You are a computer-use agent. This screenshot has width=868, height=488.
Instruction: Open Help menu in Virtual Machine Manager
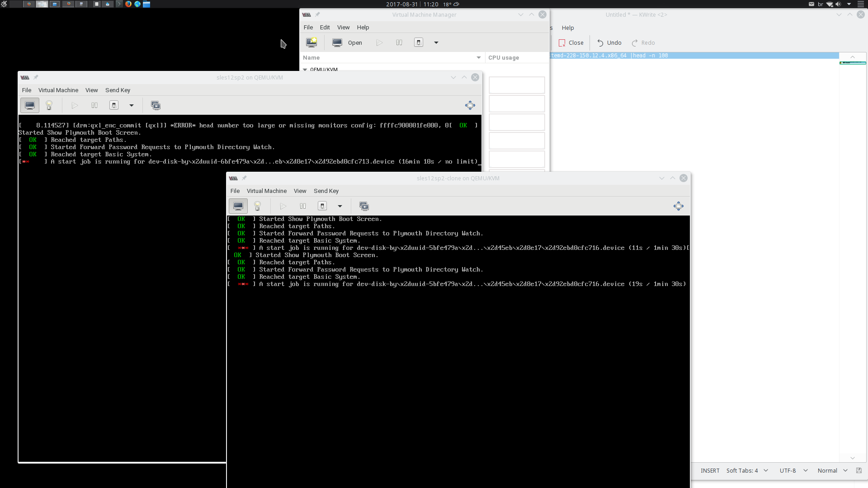(x=363, y=28)
